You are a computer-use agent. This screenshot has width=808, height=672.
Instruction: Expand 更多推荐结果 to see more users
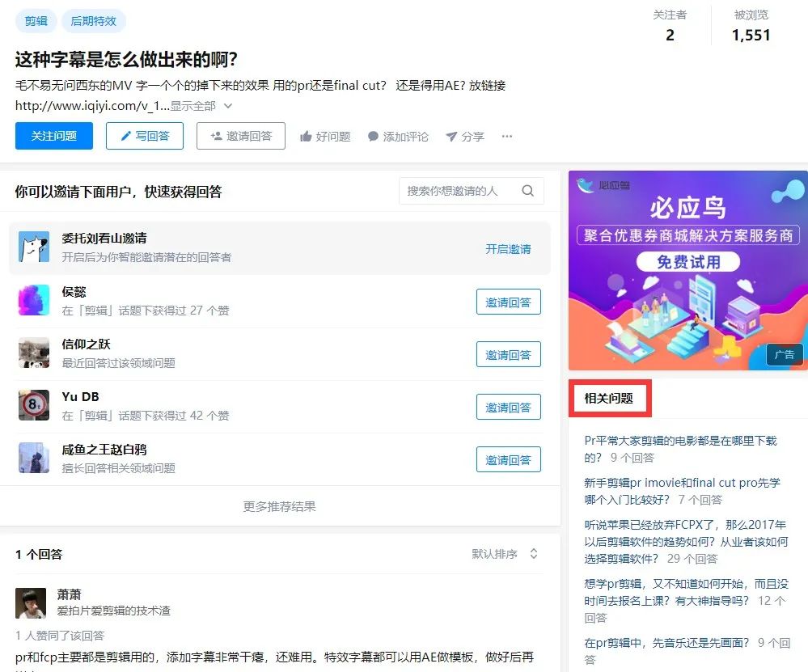coord(279,506)
